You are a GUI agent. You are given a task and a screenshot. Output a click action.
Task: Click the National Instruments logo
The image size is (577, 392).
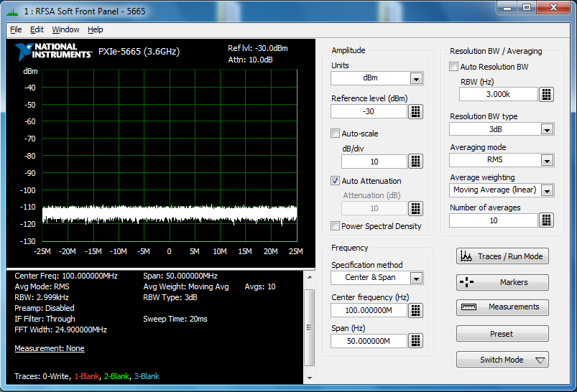click(54, 51)
